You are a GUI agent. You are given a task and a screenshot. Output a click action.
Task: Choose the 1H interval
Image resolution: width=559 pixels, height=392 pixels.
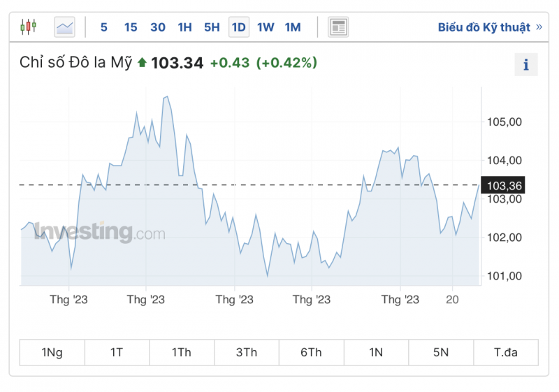[x=184, y=27]
